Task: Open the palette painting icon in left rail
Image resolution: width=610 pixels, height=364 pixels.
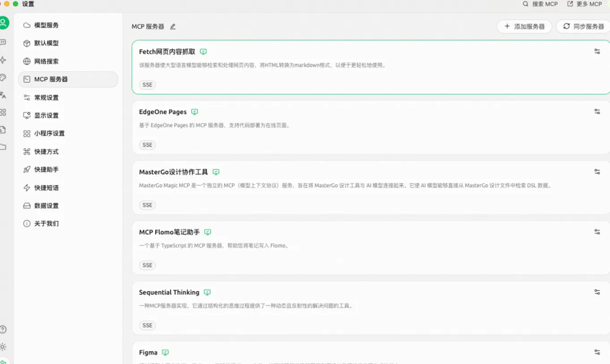Action: coord(3,77)
